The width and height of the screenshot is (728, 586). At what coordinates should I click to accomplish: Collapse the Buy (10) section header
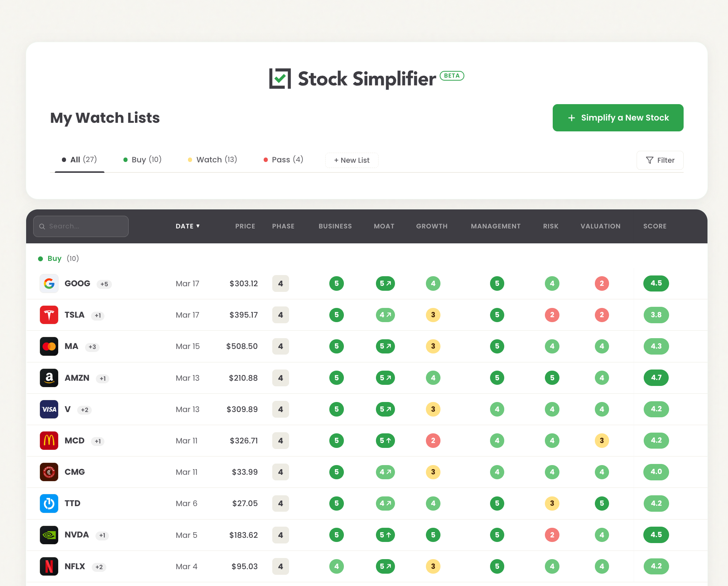tap(59, 258)
